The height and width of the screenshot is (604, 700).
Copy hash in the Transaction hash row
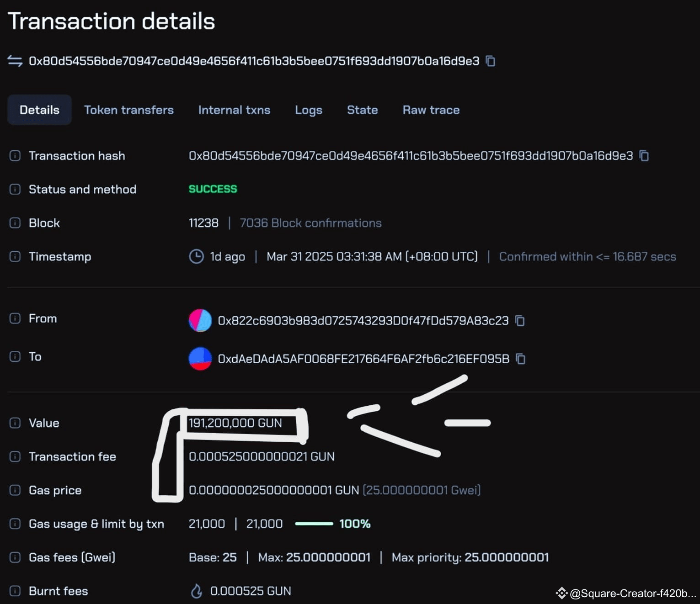click(644, 156)
